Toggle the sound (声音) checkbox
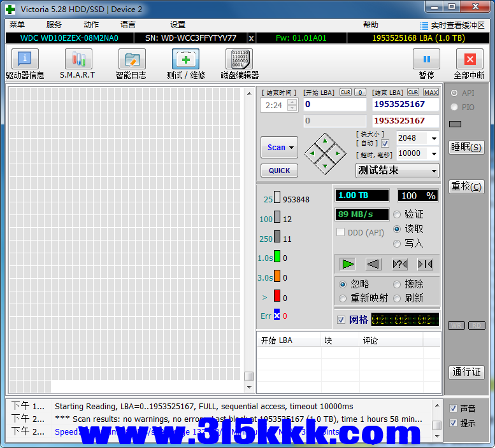Image resolution: width=495 pixels, height=448 pixels. coord(454,409)
